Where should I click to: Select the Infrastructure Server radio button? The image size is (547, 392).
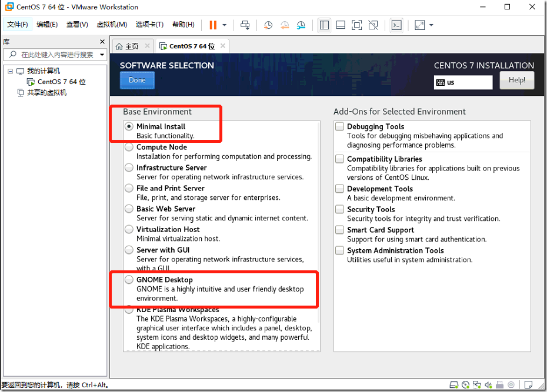pyautogui.click(x=129, y=167)
